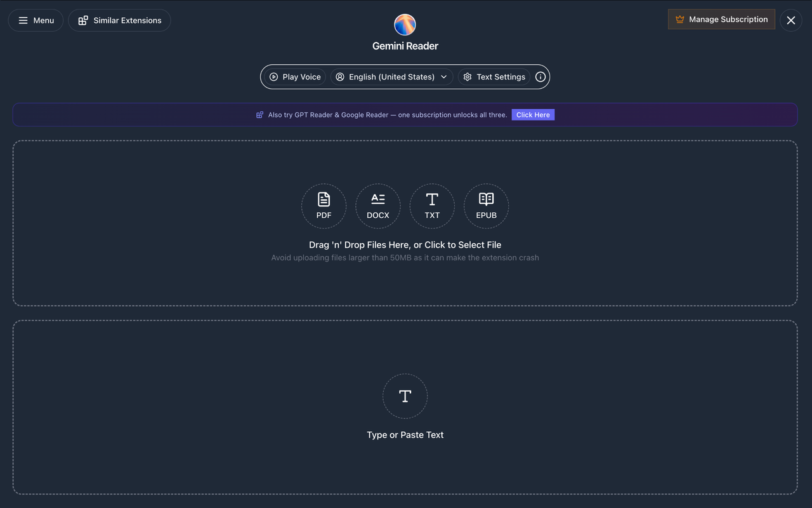Viewport: 812px width, 508px height.
Task: Open the Menu button
Action: pyautogui.click(x=36, y=20)
